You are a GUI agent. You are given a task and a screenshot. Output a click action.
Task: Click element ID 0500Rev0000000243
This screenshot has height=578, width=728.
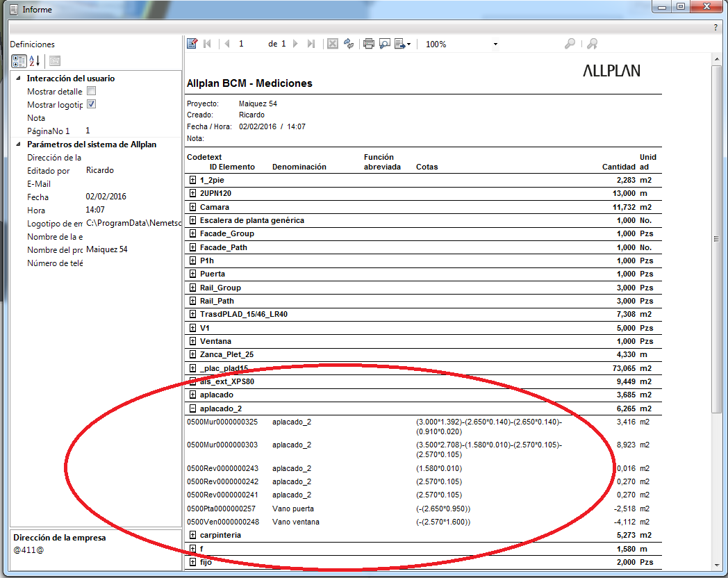pos(223,468)
